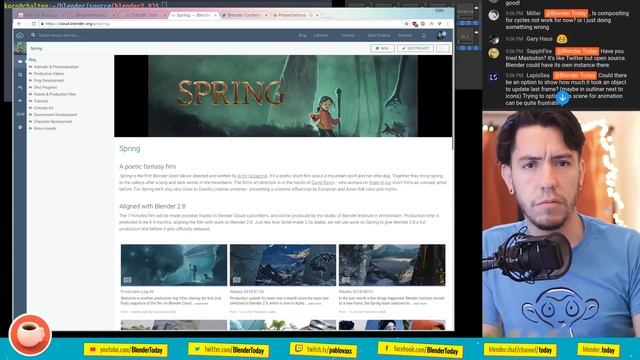Bookmark the page with the star icon
640x360 pixels.
pos(407,24)
